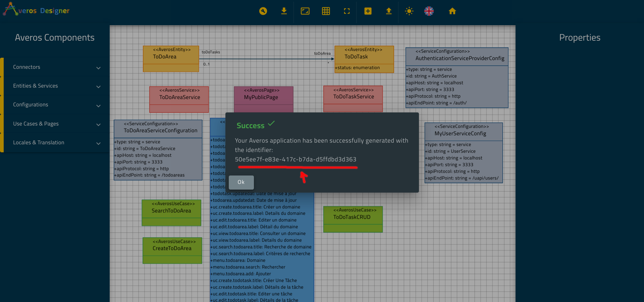The image size is (644, 302).
Task: Toggle the grid display icon
Action: click(326, 11)
